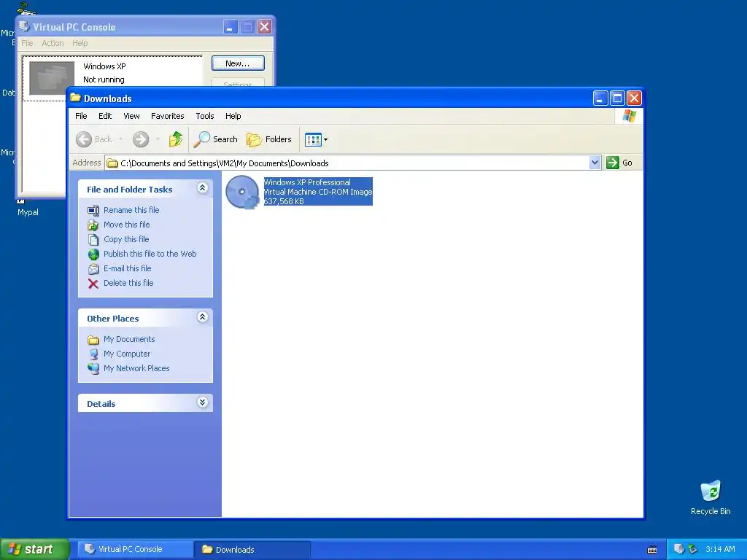Click Publish this file to the Web
The height and width of the screenshot is (560, 747).
click(x=150, y=254)
